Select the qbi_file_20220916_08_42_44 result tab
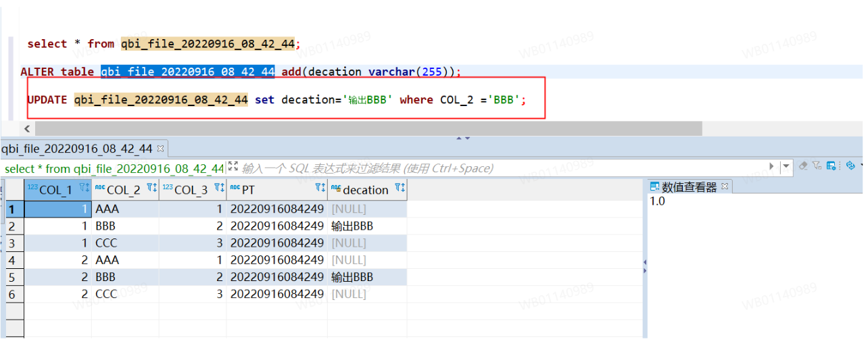 coord(77,148)
